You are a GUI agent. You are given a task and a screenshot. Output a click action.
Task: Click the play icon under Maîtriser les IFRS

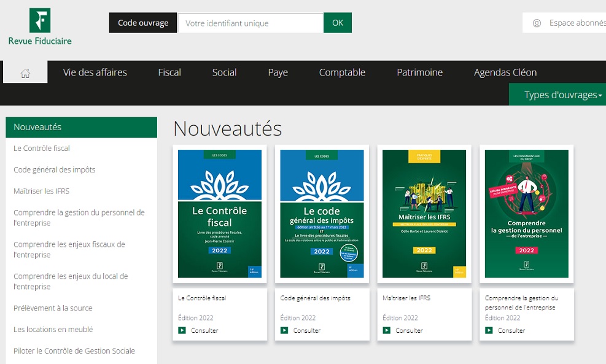[386, 330]
